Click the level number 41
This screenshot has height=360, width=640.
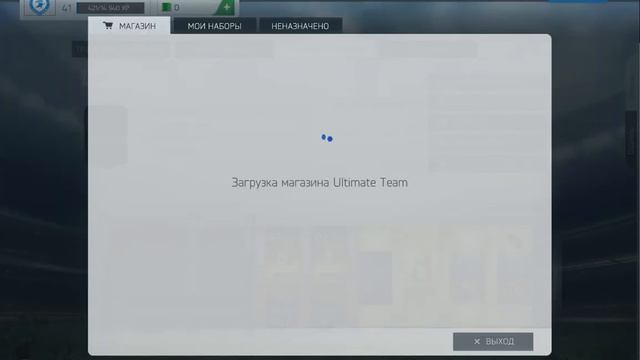(x=66, y=8)
